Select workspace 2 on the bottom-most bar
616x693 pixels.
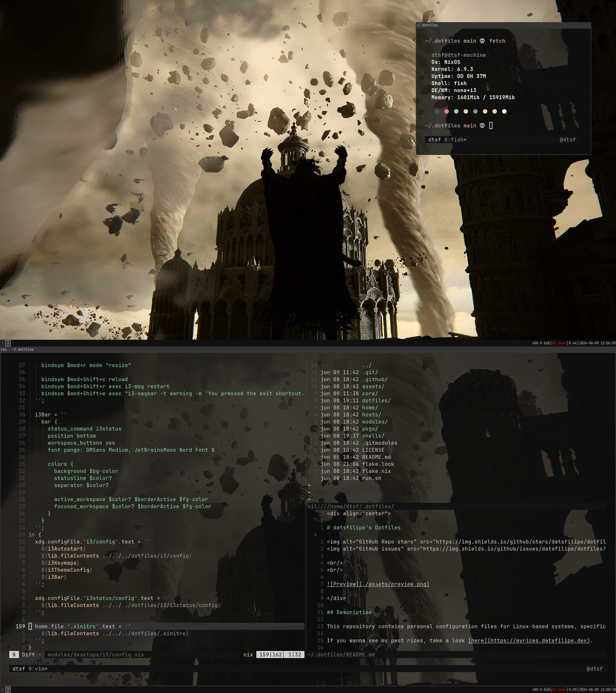pos(8,689)
